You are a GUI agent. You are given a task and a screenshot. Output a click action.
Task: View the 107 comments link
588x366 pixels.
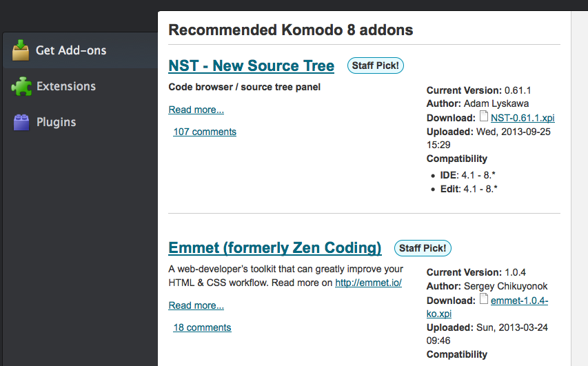tap(205, 132)
